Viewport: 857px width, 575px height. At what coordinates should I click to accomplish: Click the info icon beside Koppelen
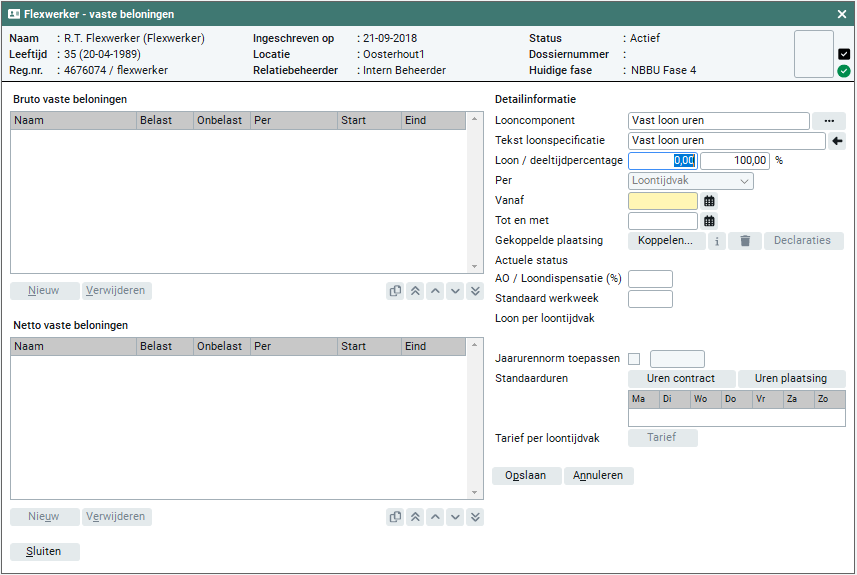(x=717, y=241)
